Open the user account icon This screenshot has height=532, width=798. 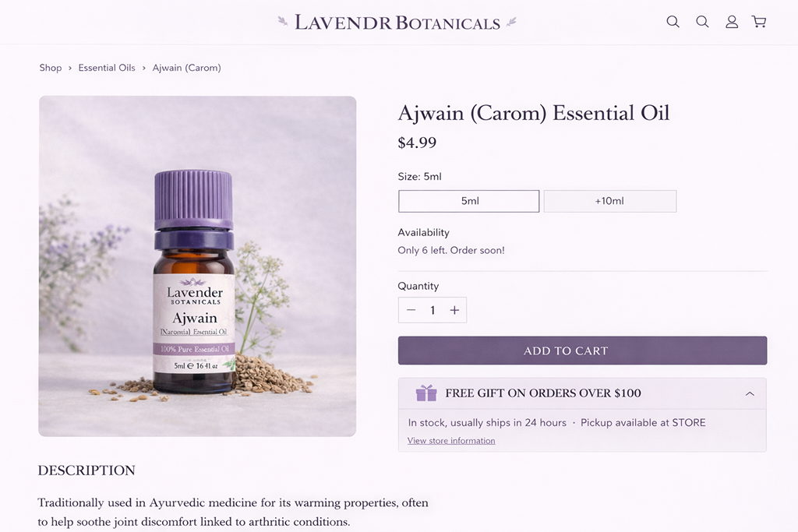pos(732,21)
